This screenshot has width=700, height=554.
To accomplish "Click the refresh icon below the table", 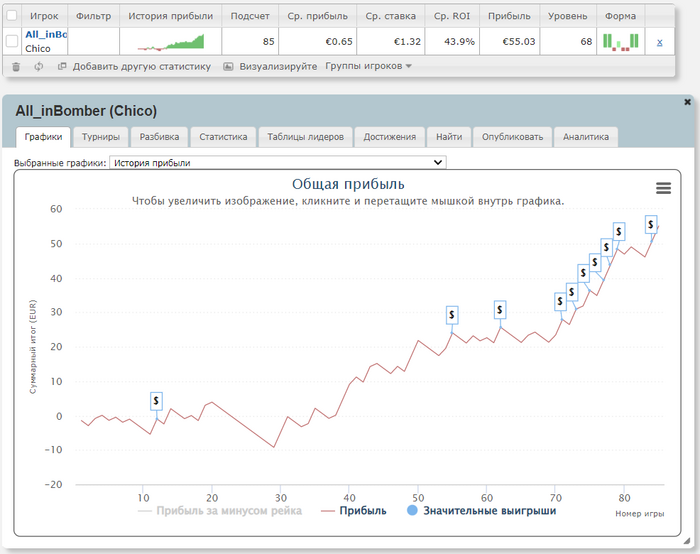I will tap(39, 67).
